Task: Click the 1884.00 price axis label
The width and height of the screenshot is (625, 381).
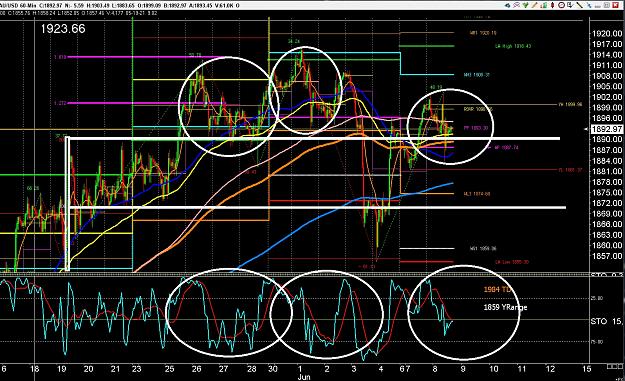Action: coord(607,161)
